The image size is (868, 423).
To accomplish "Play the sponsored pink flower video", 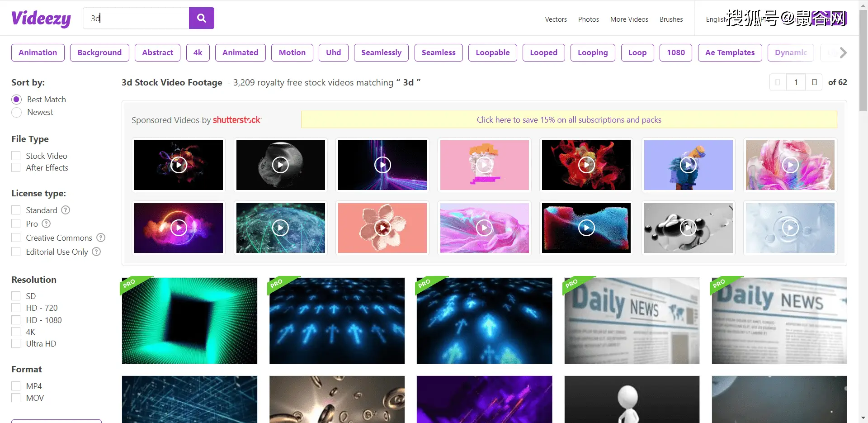I will pos(382,228).
